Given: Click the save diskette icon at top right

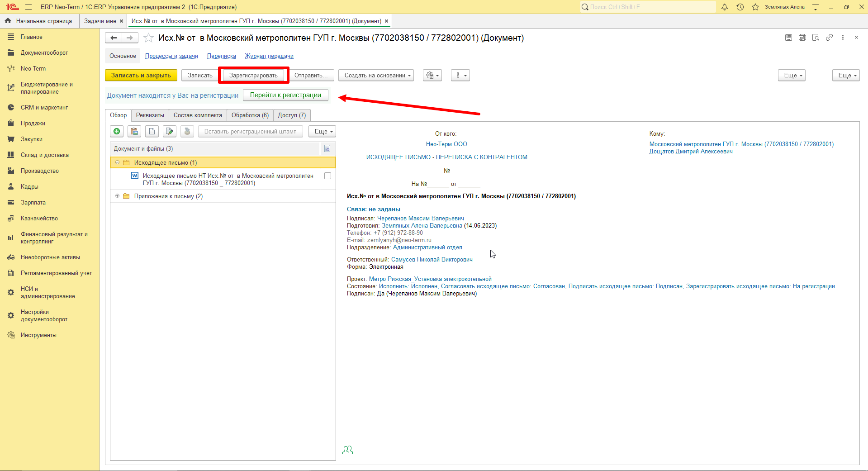Looking at the screenshot, I should tap(789, 38).
